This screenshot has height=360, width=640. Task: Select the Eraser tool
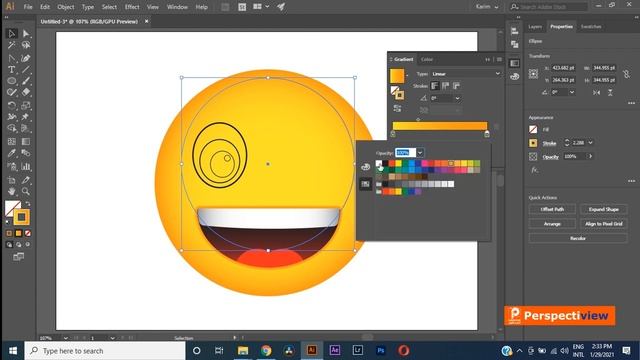pyautogui.click(x=26, y=92)
